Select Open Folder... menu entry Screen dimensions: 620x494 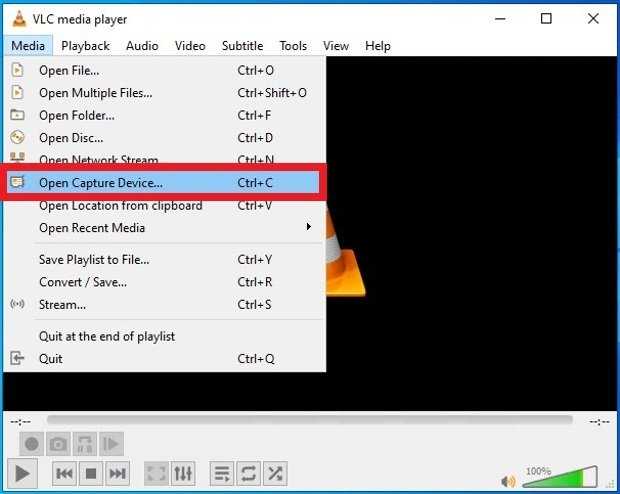tap(164, 115)
